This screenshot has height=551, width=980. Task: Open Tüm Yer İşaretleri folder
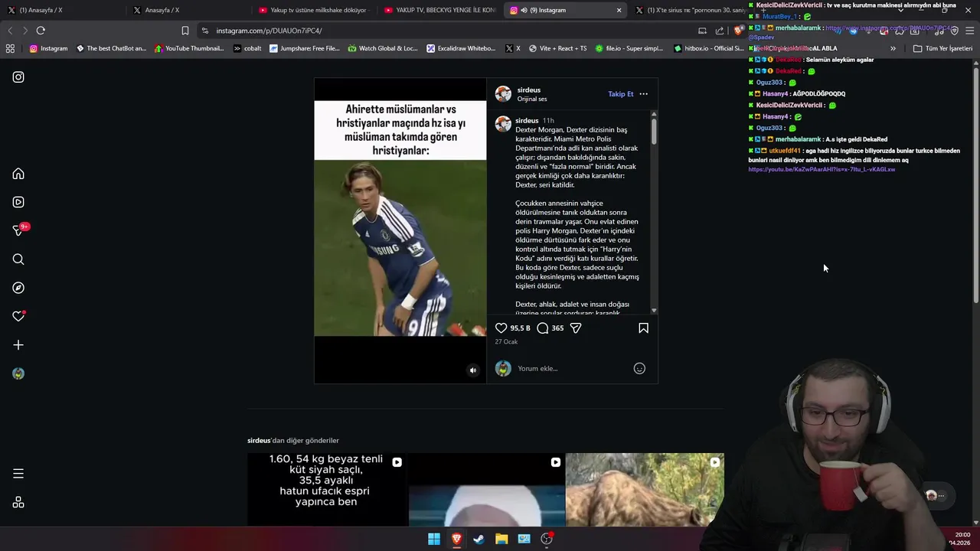pyautogui.click(x=942, y=48)
